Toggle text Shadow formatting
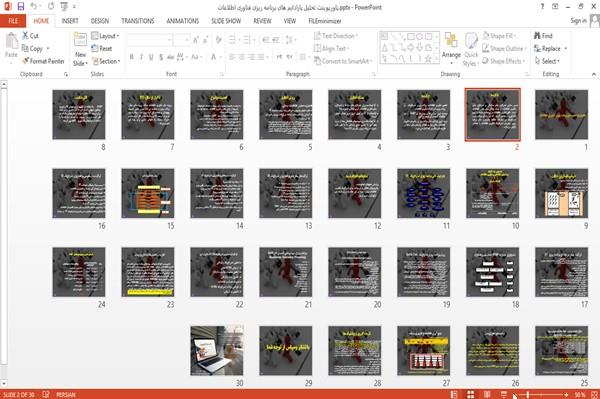 tap(161, 57)
